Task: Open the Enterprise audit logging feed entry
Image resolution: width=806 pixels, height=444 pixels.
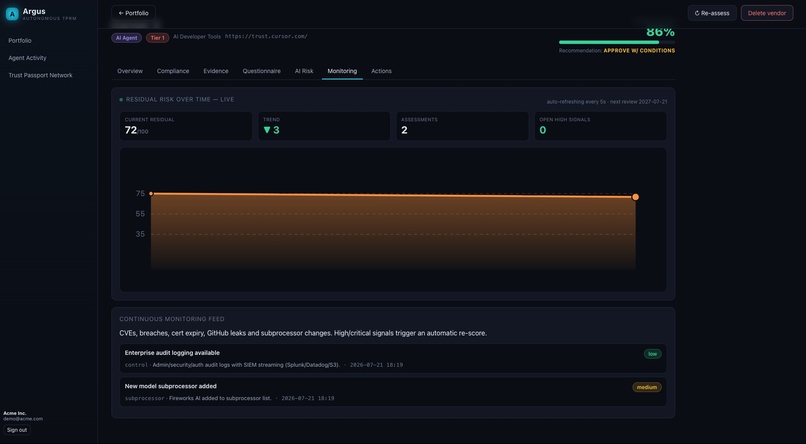Action: (393, 358)
